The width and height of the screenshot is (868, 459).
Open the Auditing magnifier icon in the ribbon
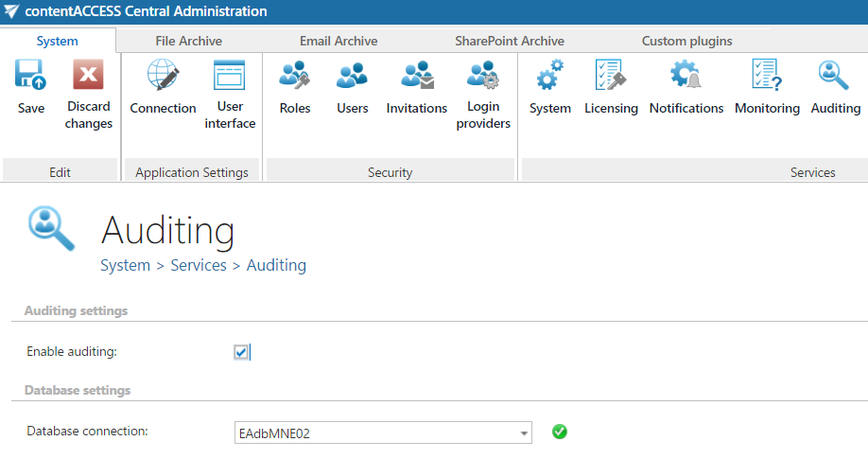pos(834,75)
